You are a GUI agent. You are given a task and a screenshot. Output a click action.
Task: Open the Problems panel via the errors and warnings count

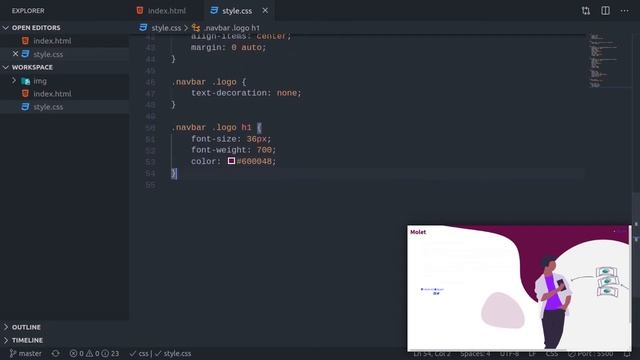(x=94, y=353)
